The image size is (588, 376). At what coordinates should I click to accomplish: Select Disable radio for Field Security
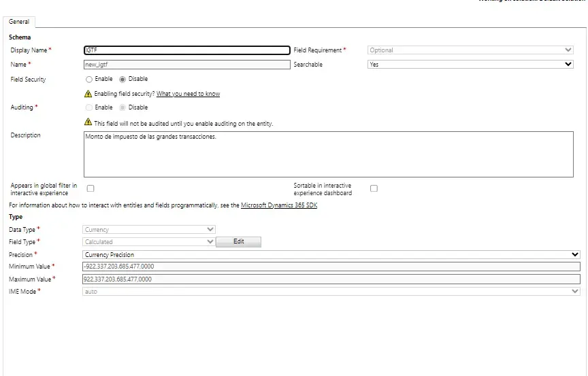(122, 79)
